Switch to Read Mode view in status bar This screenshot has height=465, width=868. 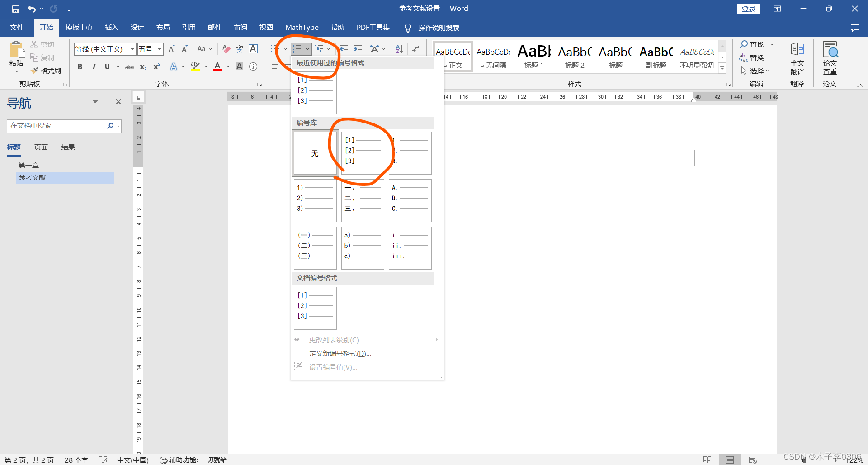[x=708, y=460]
